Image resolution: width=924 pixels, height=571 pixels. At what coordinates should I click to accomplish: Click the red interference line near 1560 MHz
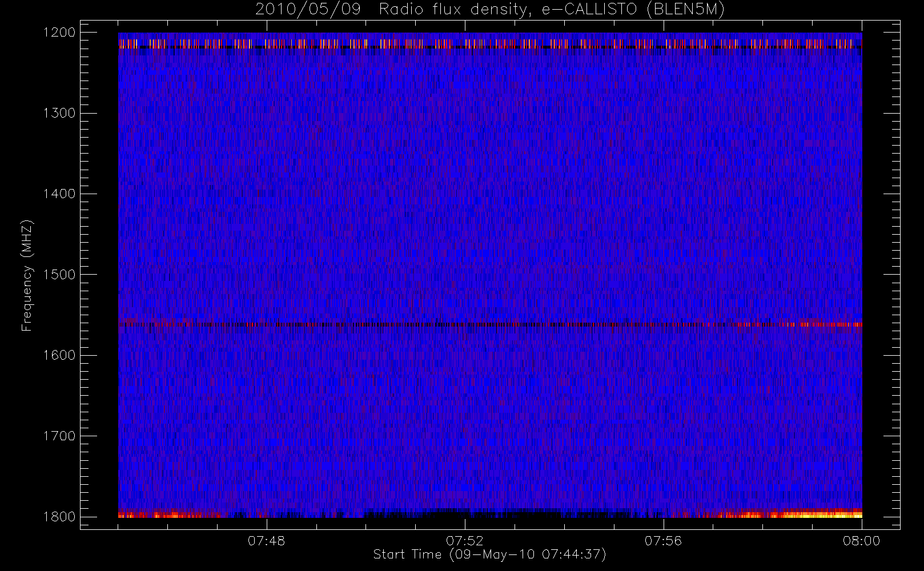[x=490, y=324]
